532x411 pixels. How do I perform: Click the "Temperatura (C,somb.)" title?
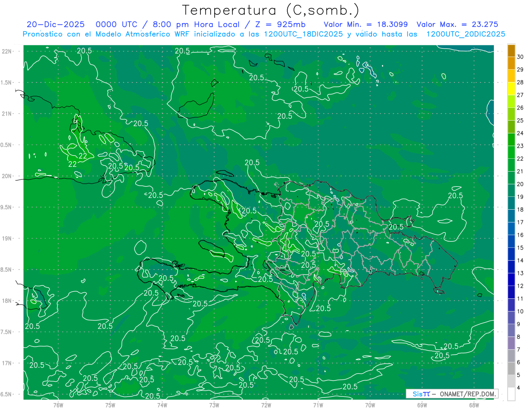pyautogui.click(x=271, y=10)
